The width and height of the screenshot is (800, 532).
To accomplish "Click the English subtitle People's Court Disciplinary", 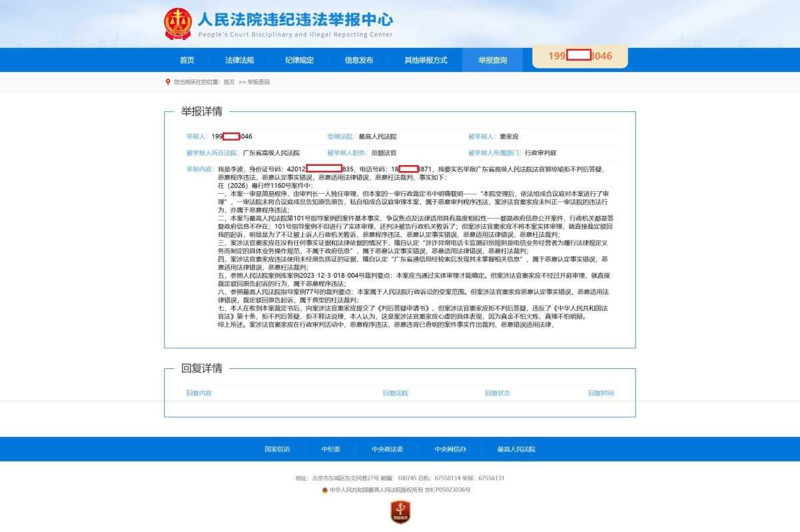I will coord(295,35).
